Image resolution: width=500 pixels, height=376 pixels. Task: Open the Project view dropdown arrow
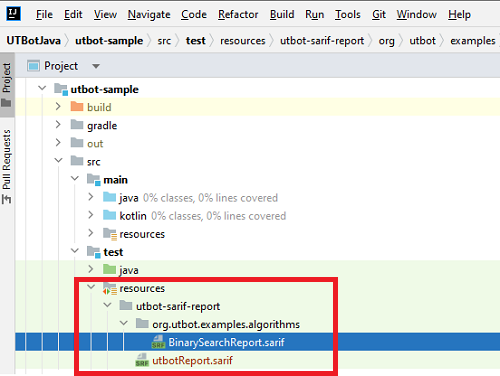point(96,66)
